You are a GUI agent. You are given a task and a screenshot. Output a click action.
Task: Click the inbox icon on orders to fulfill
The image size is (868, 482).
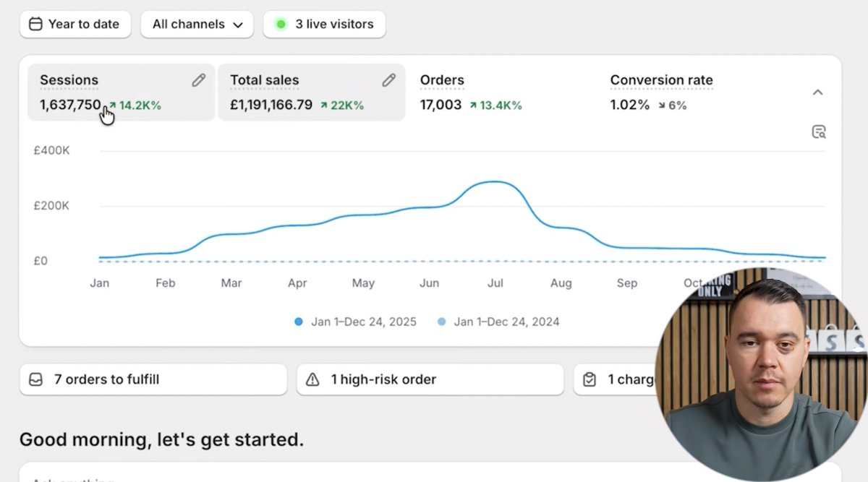35,379
